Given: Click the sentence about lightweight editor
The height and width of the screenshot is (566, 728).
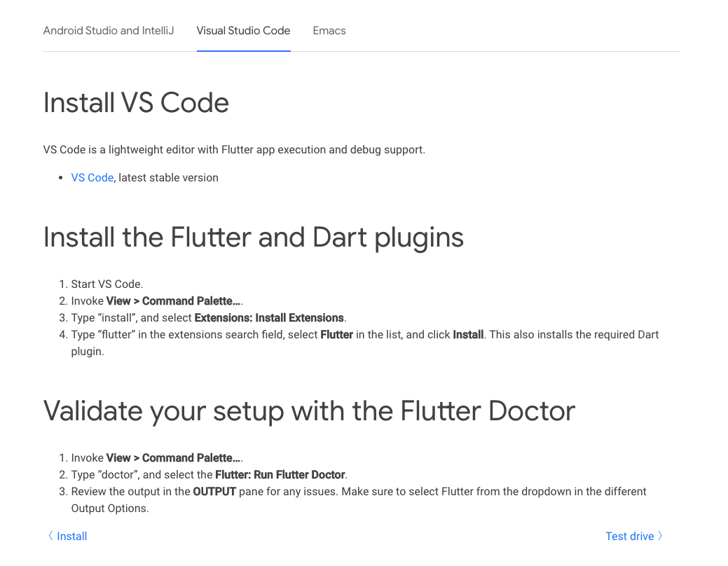Looking at the screenshot, I should [x=234, y=149].
